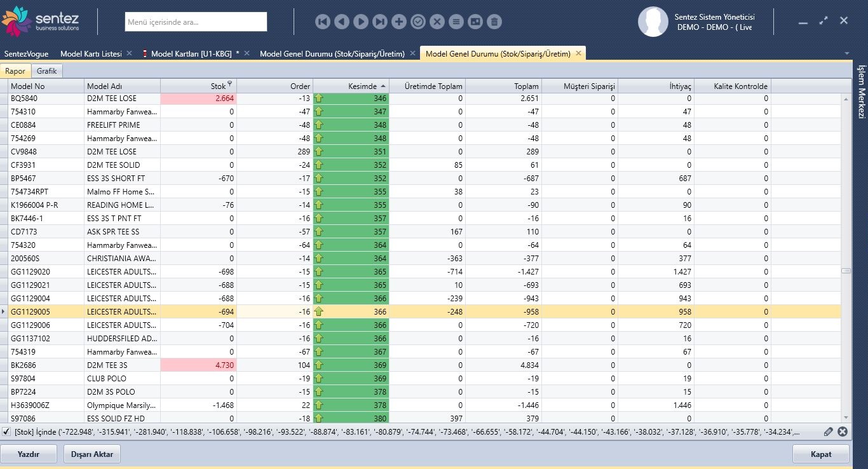868x469 pixels.
Task: Click green arrow icon in GG1129005 row
Action: [319, 312]
